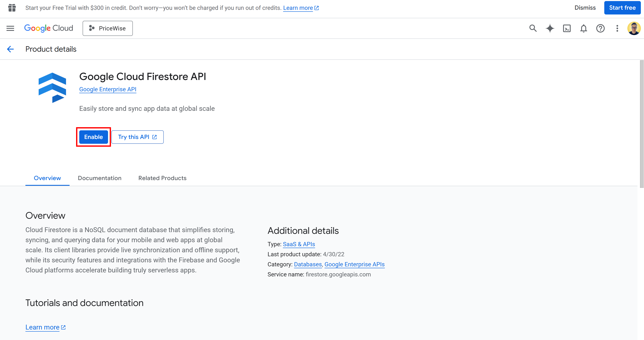Switch to the Documentation tab
Viewport: 644px width, 340px height.
(99, 178)
